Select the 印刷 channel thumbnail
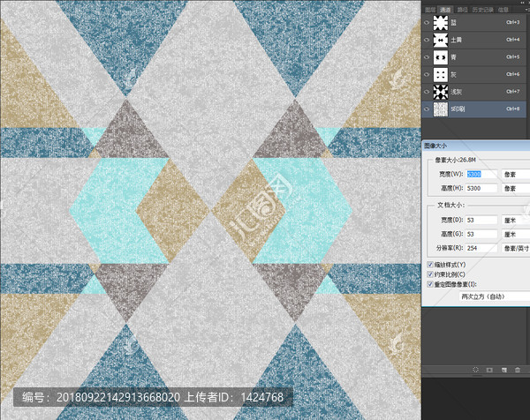 (x=441, y=109)
